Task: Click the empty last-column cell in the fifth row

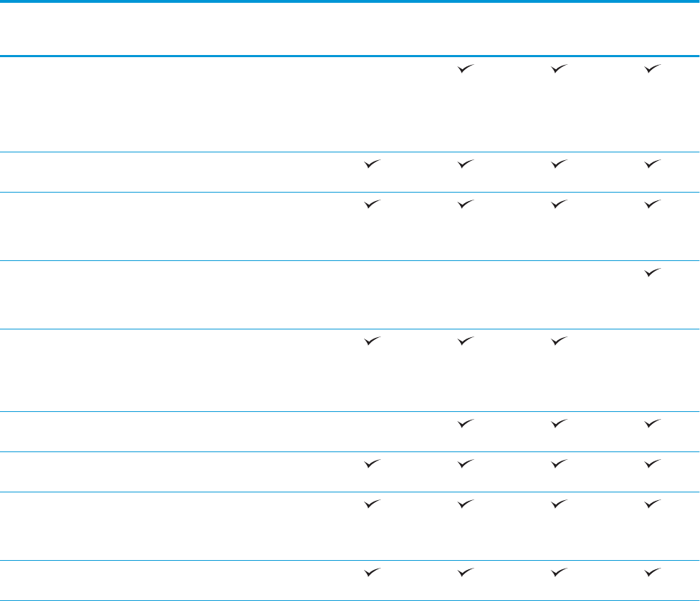Action: [x=652, y=341]
